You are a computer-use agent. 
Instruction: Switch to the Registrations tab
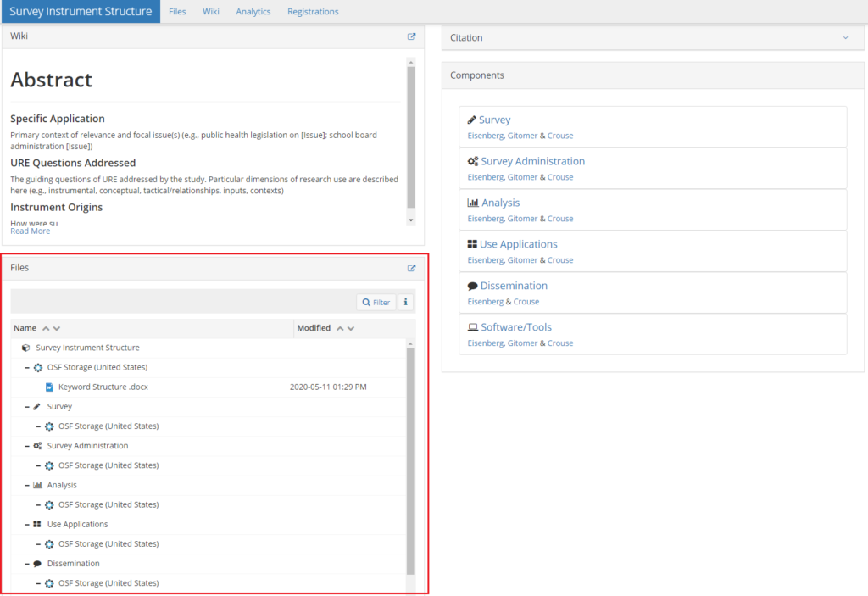click(313, 12)
